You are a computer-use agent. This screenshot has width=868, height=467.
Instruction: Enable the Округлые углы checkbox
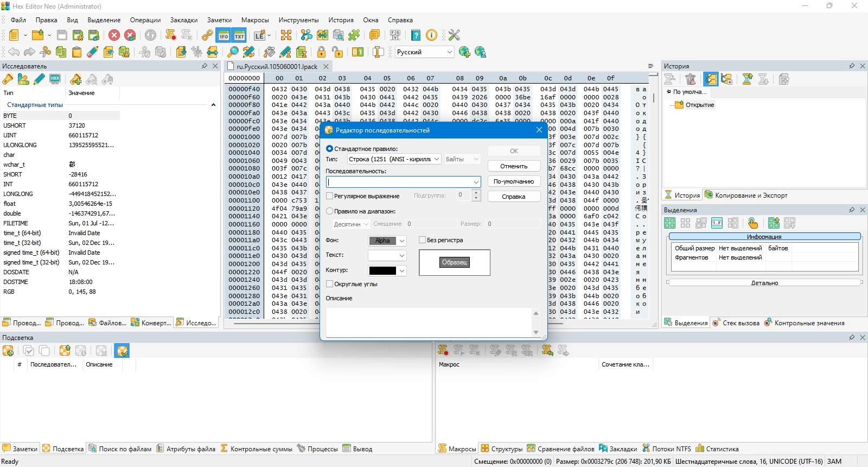(329, 284)
